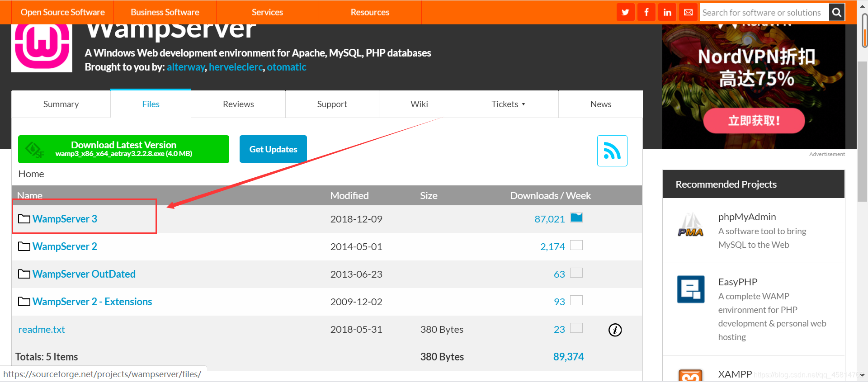Viewport: 868px width, 383px height.
Task: Expand the Tickets dropdown tab
Action: [509, 104]
